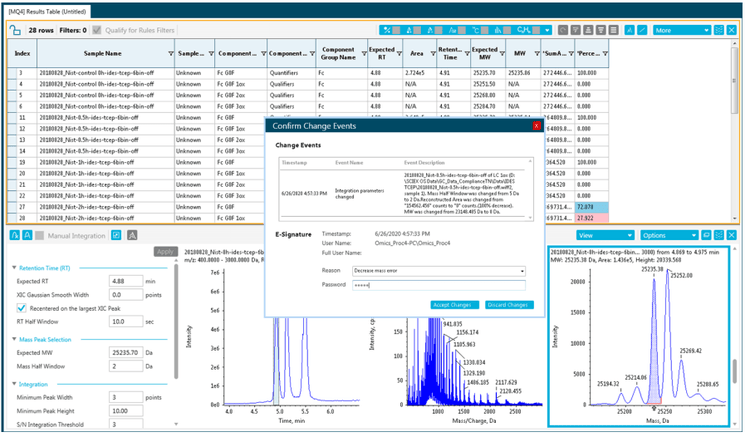
Task: Open the Sample Name column filter
Action: click(x=170, y=54)
